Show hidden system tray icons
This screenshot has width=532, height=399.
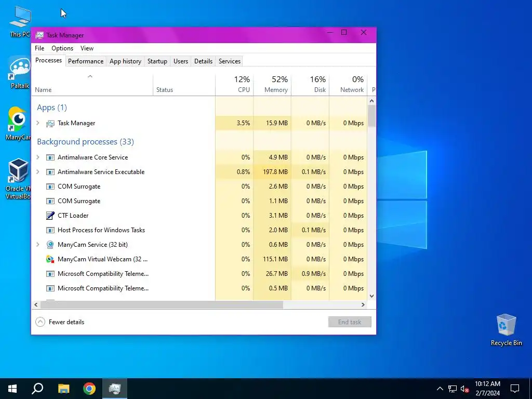pyautogui.click(x=440, y=389)
